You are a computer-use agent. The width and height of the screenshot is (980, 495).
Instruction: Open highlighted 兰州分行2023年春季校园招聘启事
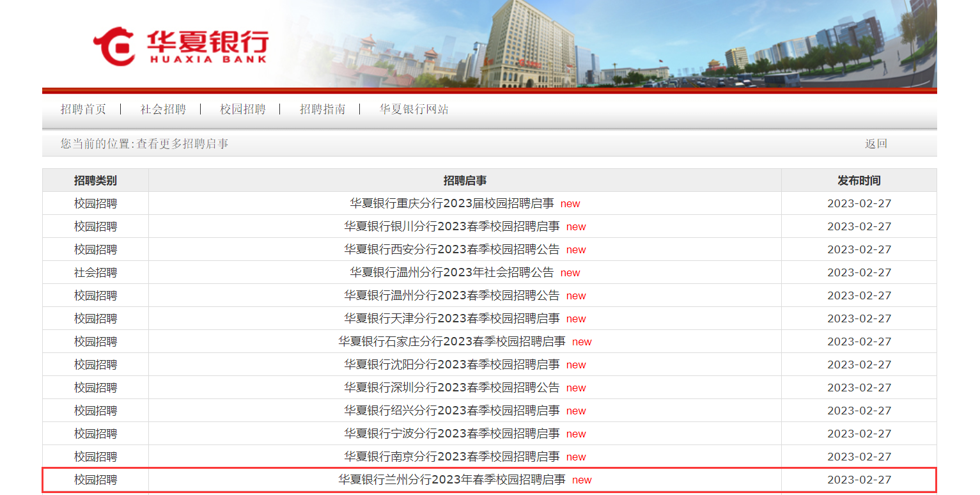(x=451, y=480)
